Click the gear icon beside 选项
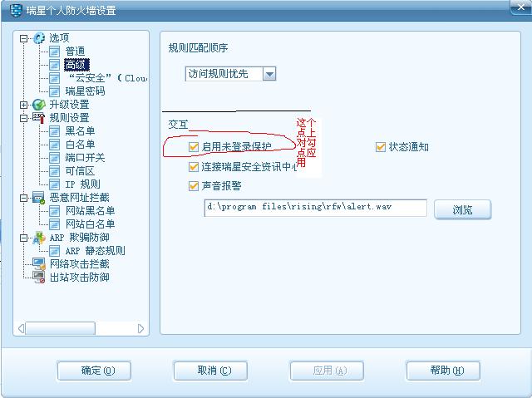 point(39,38)
